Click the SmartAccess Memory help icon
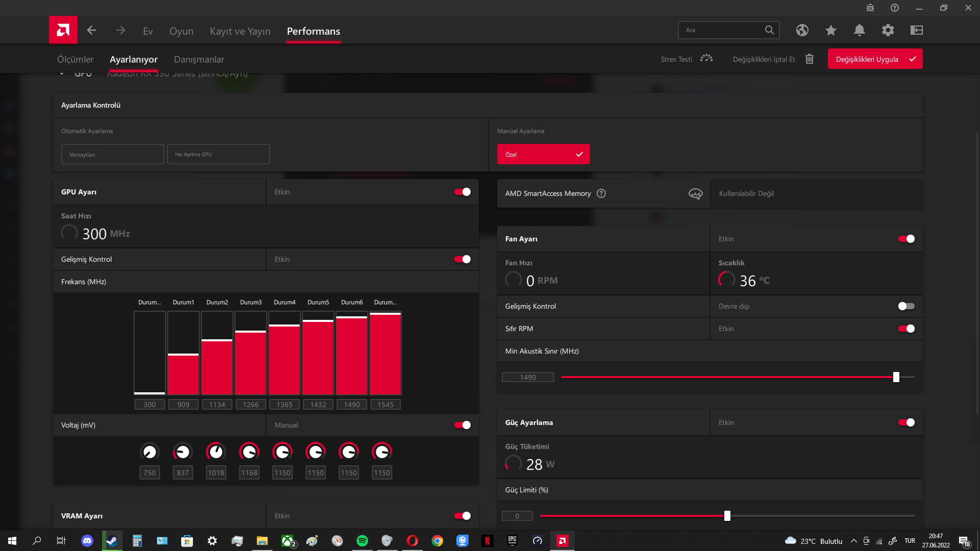Screen dimensions: 980x551 [x=601, y=193]
